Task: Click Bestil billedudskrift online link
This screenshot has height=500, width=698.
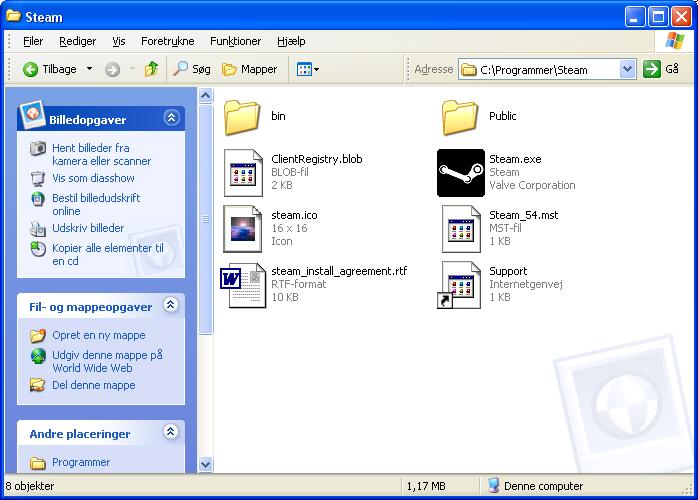Action: 96,204
